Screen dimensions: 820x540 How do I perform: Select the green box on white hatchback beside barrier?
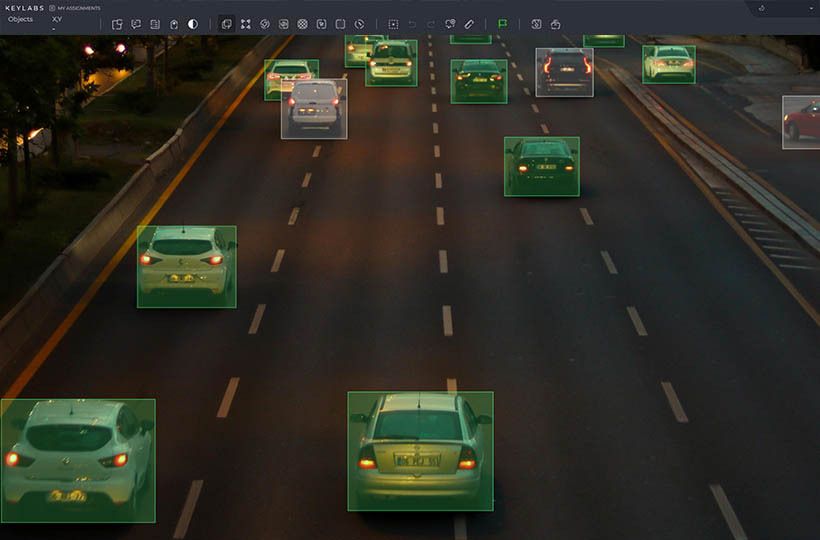(187, 267)
